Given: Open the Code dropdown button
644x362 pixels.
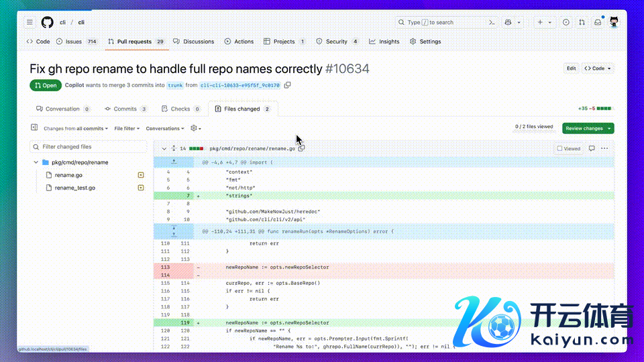Looking at the screenshot, I should (597, 68).
